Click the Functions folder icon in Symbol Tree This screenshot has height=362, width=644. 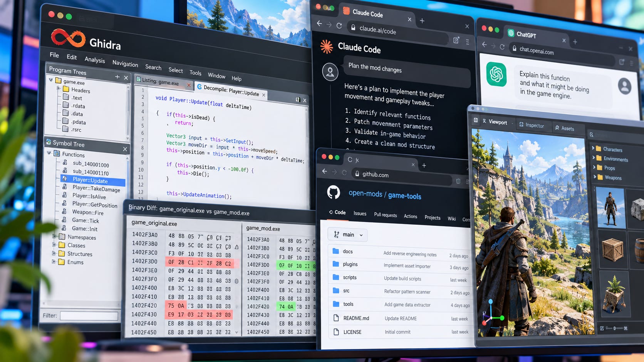56,153
